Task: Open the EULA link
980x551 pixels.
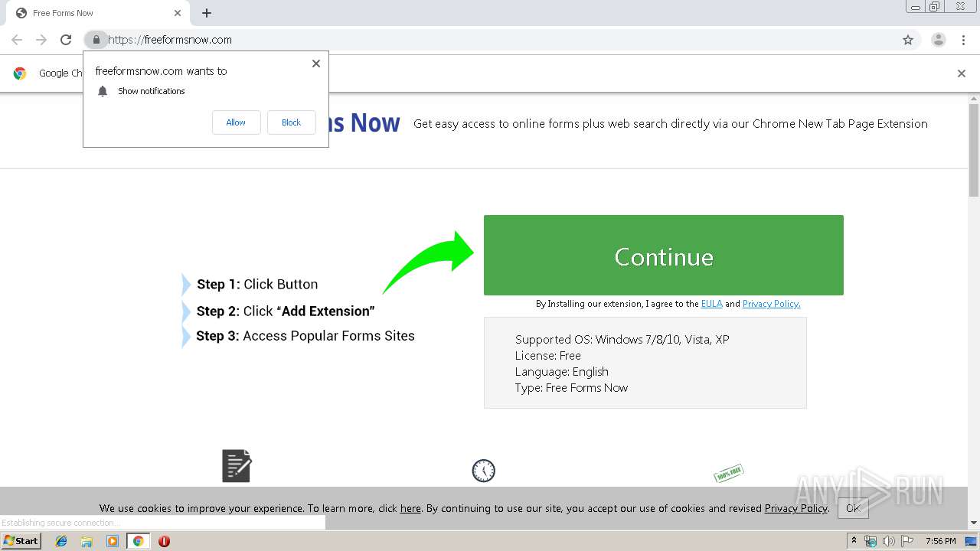Action: pos(712,304)
